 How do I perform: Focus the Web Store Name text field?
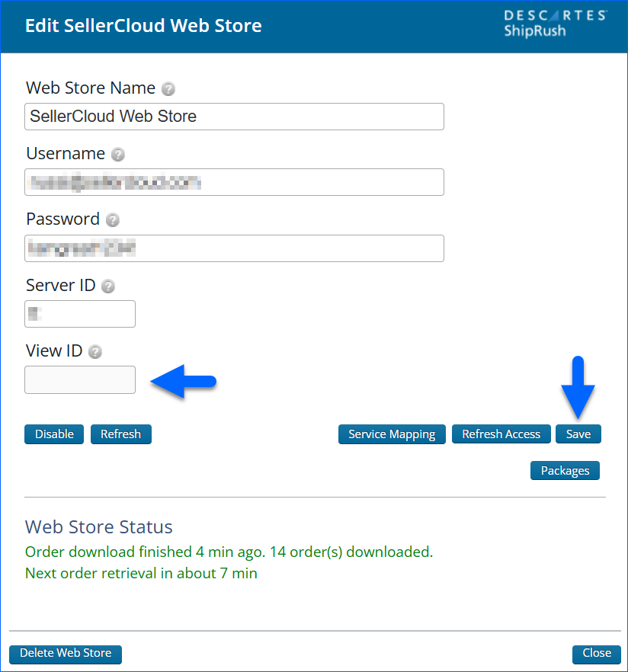(x=234, y=117)
